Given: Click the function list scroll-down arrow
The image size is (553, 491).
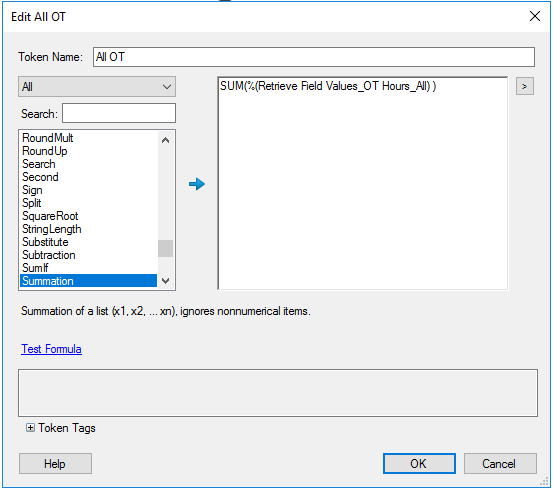Looking at the screenshot, I should (165, 281).
